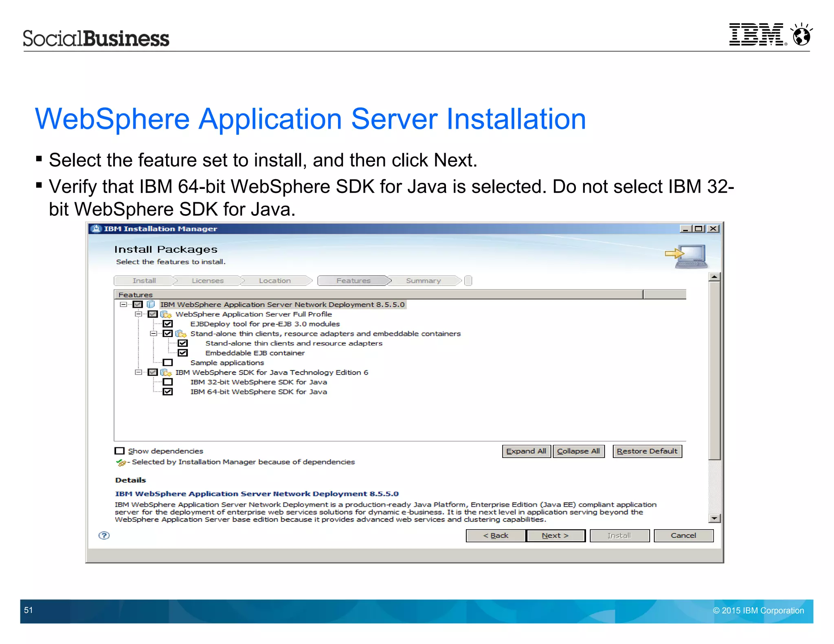
Task: Select the Sample applications tree row text
Action: click(227, 363)
